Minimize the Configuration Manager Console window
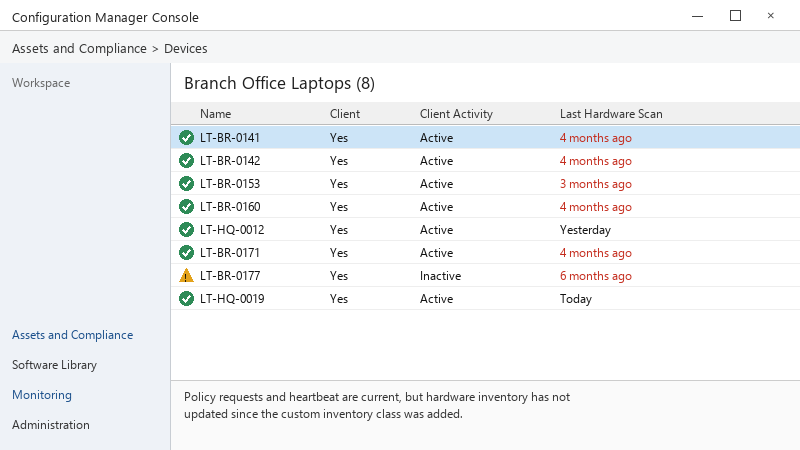 pyautogui.click(x=697, y=16)
